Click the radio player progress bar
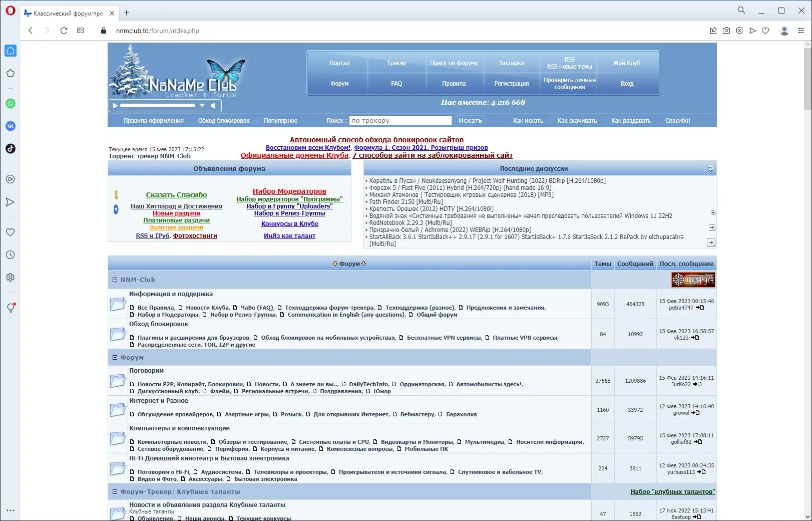The width and height of the screenshot is (812, 521). pos(158,106)
